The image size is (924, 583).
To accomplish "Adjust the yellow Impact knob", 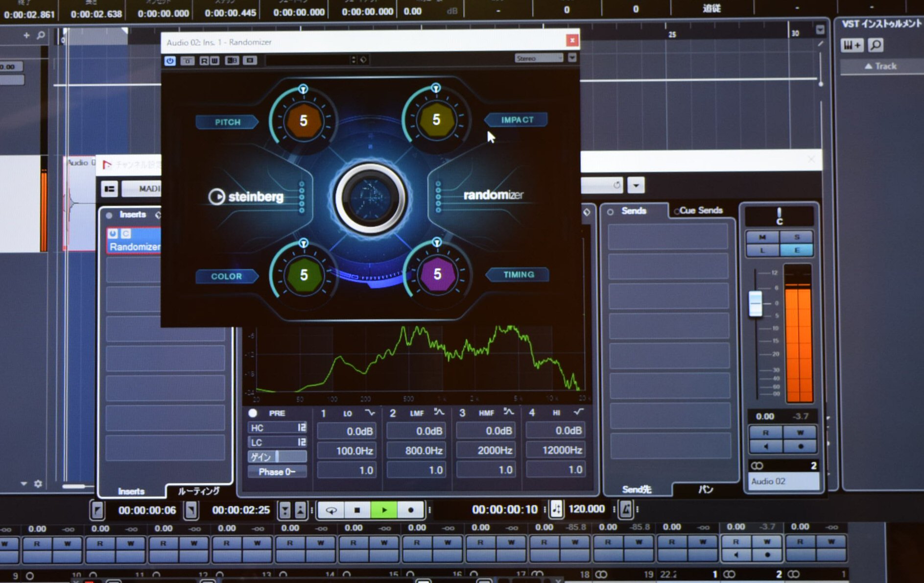I will click(x=436, y=120).
